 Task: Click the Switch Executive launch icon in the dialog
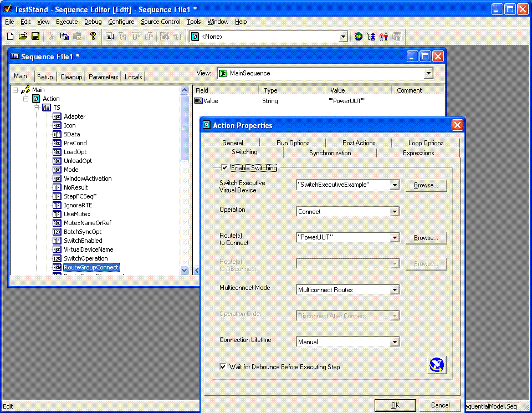(x=437, y=365)
